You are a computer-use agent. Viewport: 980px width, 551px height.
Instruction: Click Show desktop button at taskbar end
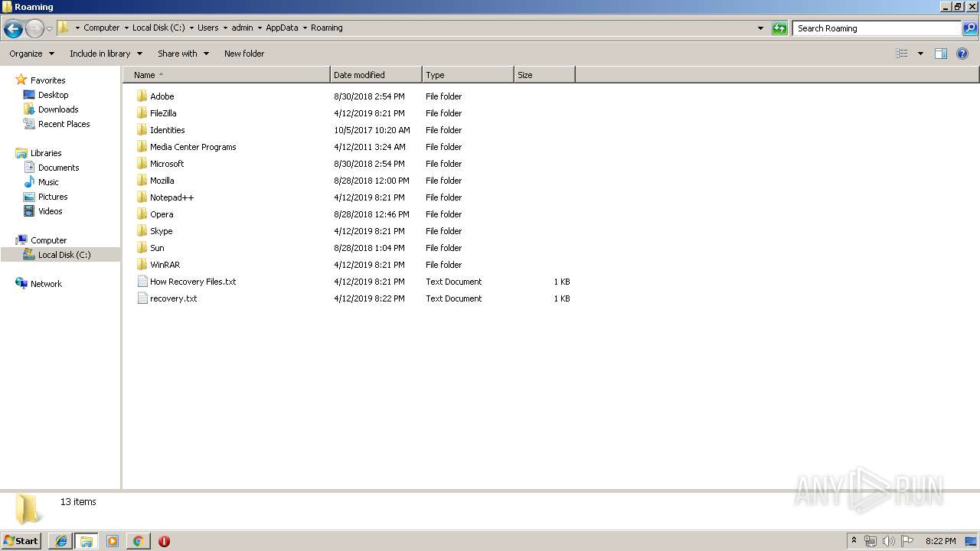pyautogui.click(x=972, y=541)
